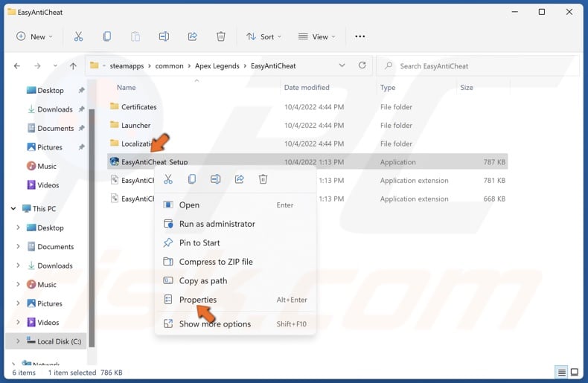Expand the Videos node under This PC
Image resolution: width=588 pixels, height=383 pixels.
pyautogui.click(x=18, y=322)
